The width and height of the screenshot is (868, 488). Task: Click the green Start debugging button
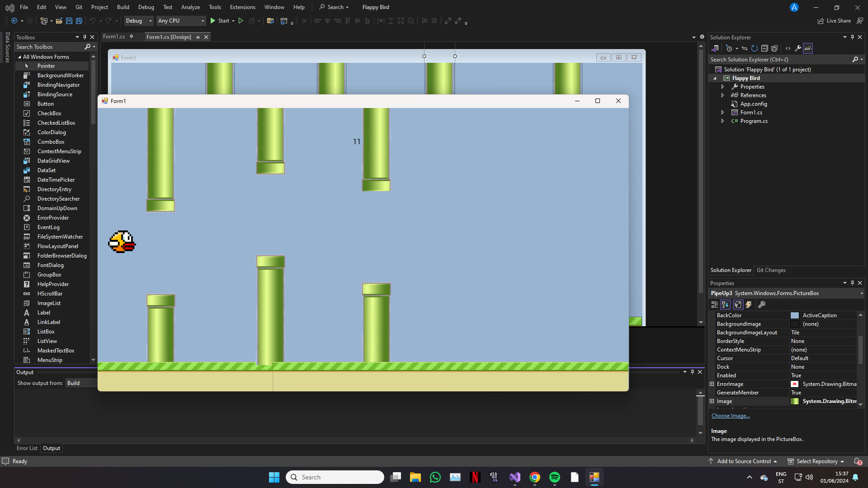213,21
